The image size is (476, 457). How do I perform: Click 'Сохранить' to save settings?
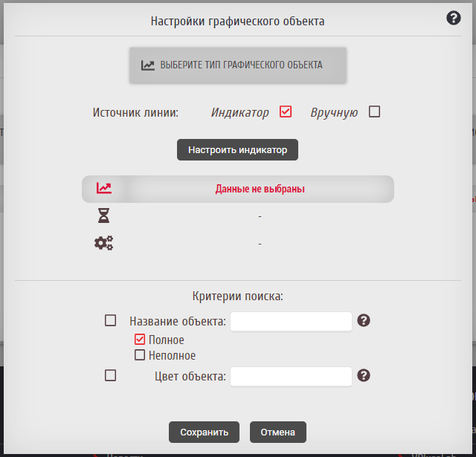tap(204, 432)
